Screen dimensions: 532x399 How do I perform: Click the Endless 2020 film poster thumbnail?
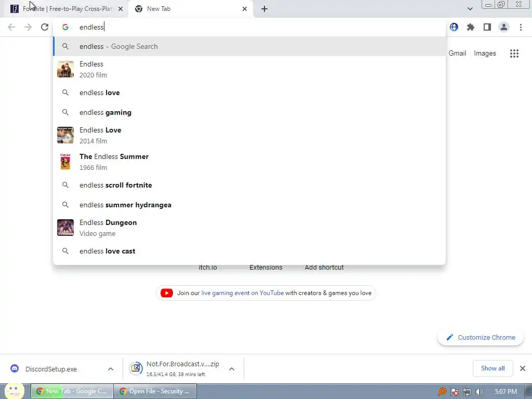65,69
